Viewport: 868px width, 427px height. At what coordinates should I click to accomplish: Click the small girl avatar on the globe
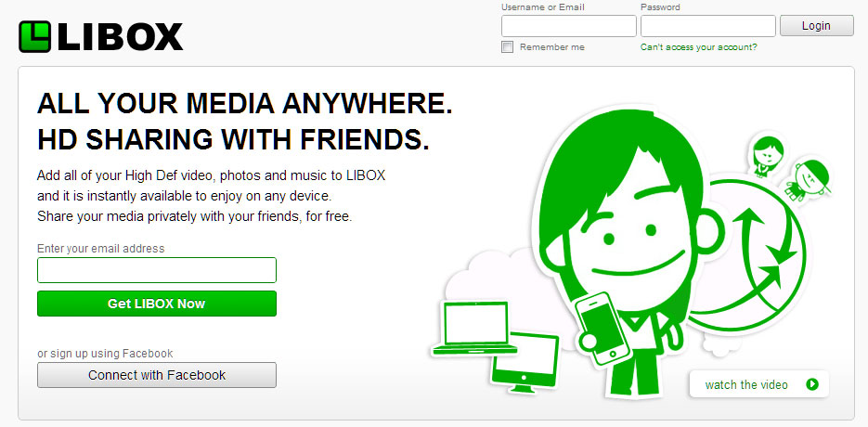point(768,153)
